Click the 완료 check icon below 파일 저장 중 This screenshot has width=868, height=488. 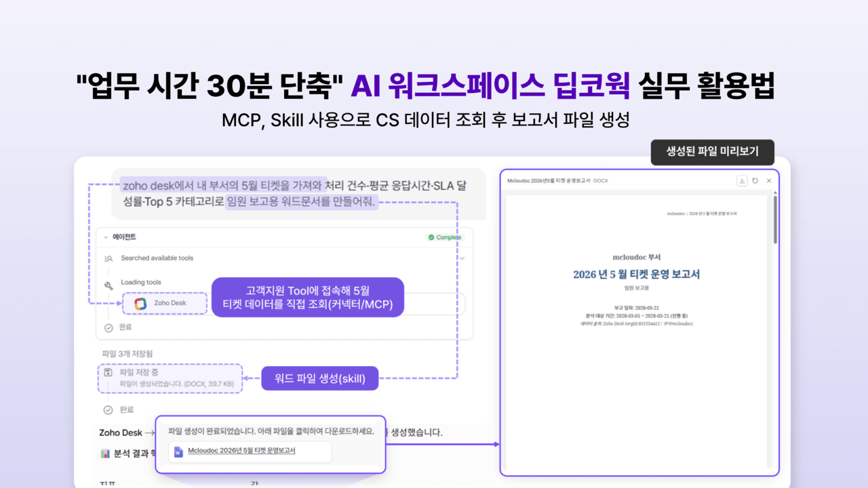108,410
